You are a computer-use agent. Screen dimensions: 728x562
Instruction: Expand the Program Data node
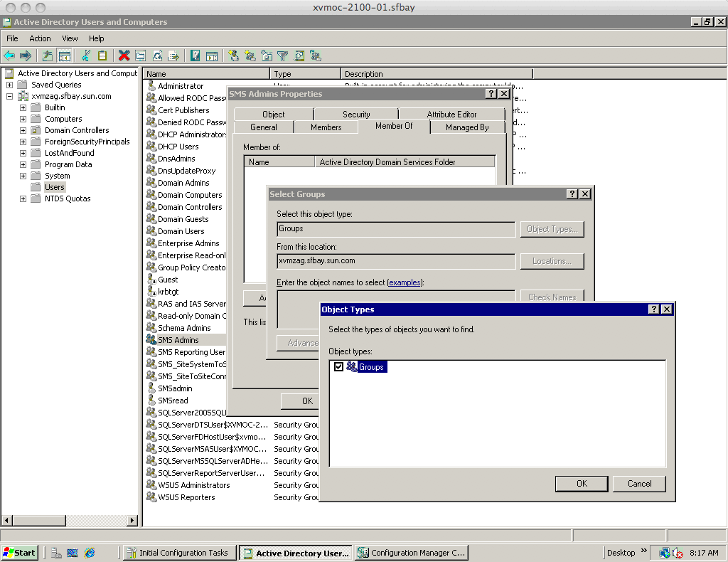[x=23, y=164]
